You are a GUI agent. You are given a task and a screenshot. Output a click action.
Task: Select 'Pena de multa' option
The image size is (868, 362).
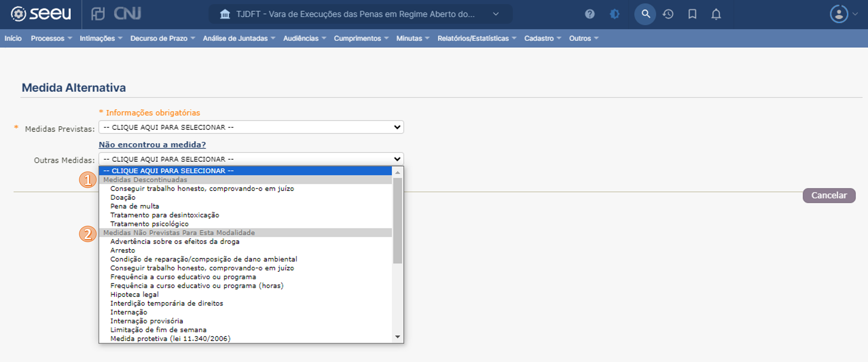(135, 206)
